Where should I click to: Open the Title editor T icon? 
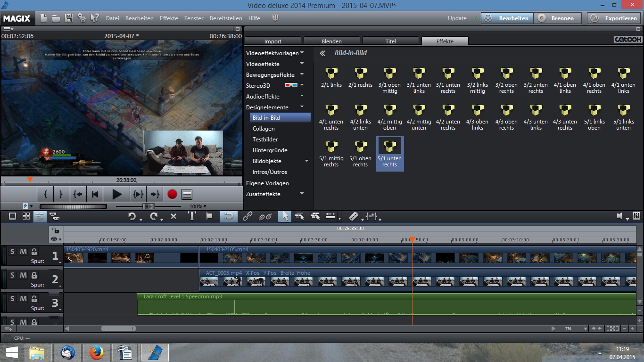coord(192,216)
